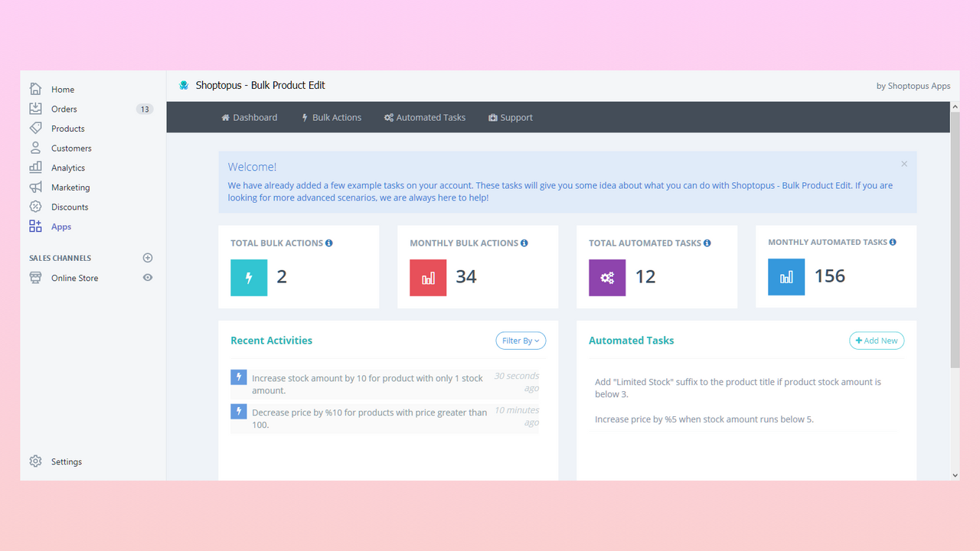Screen dimensions: 980x551
Task: Open the Automated Tasks tab
Action: (x=425, y=116)
